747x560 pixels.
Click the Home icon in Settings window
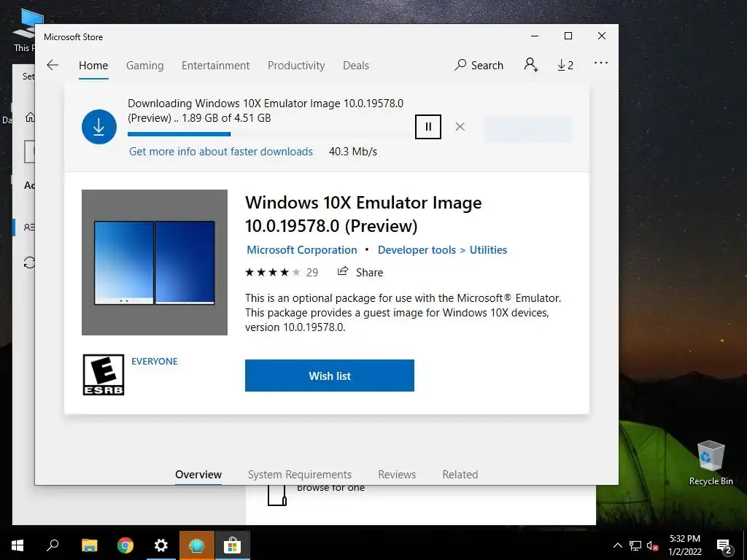point(29,117)
